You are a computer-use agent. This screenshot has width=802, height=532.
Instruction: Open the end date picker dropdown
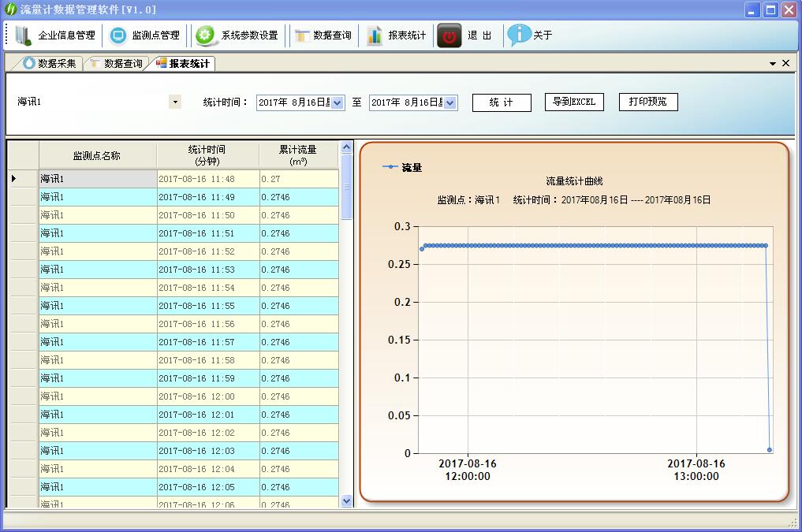coord(450,102)
